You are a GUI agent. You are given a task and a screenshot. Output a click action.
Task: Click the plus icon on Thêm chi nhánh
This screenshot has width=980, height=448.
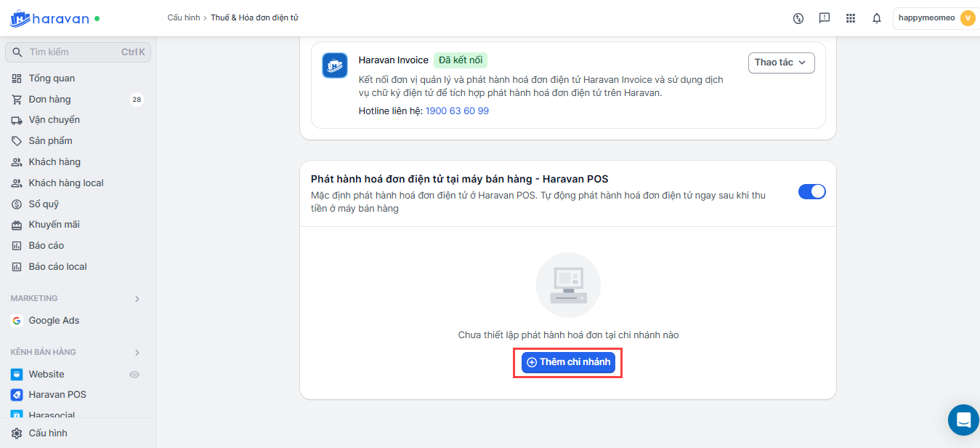(532, 362)
